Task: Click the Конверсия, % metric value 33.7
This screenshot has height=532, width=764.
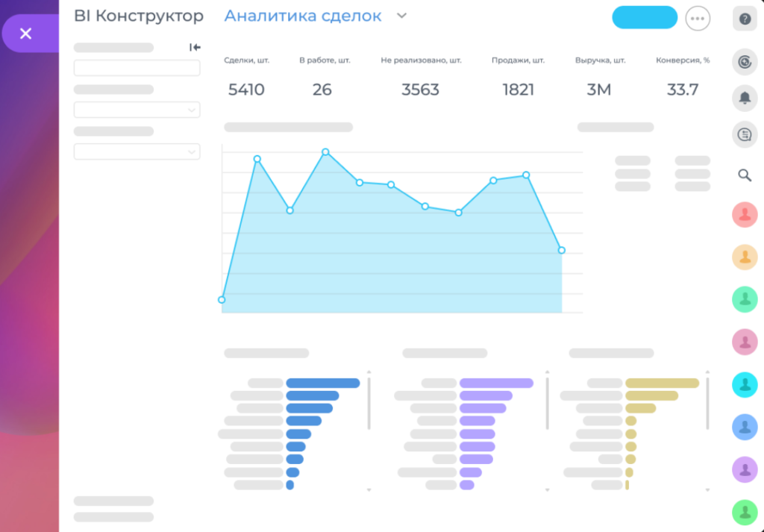Action: tap(682, 90)
